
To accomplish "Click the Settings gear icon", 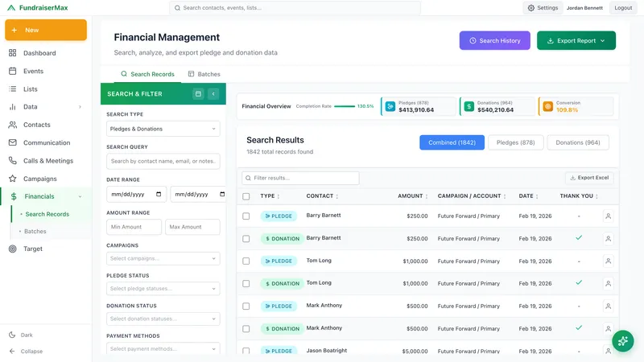I will tap(531, 8).
